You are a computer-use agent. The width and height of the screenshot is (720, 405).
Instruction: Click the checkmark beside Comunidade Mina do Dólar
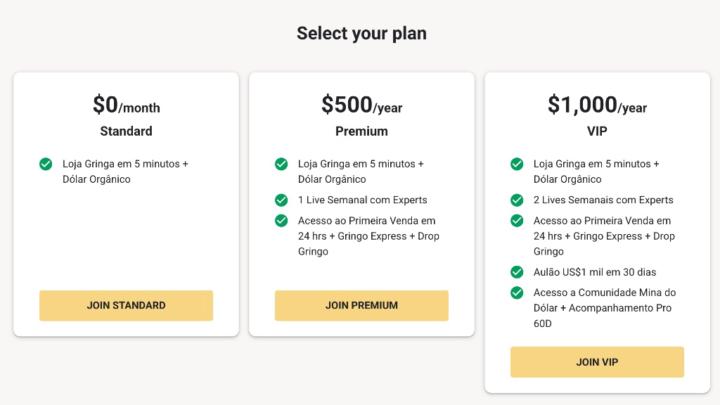point(517,293)
